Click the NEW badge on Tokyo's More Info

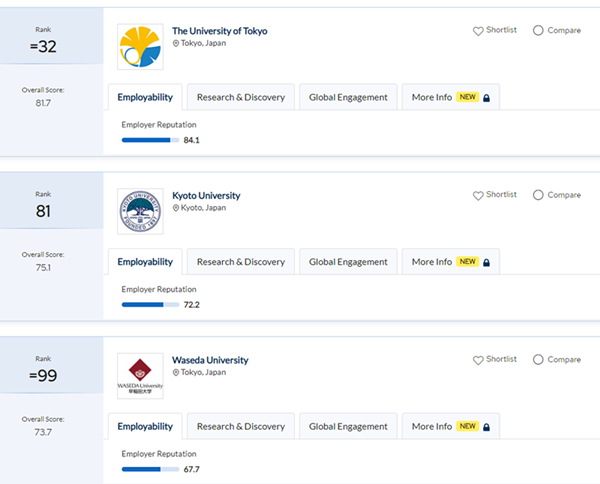pos(467,97)
